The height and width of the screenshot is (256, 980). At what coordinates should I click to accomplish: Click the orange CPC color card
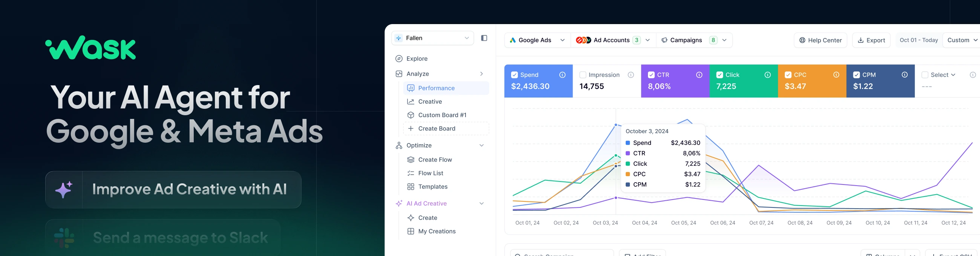pyautogui.click(x=812, y=85)
